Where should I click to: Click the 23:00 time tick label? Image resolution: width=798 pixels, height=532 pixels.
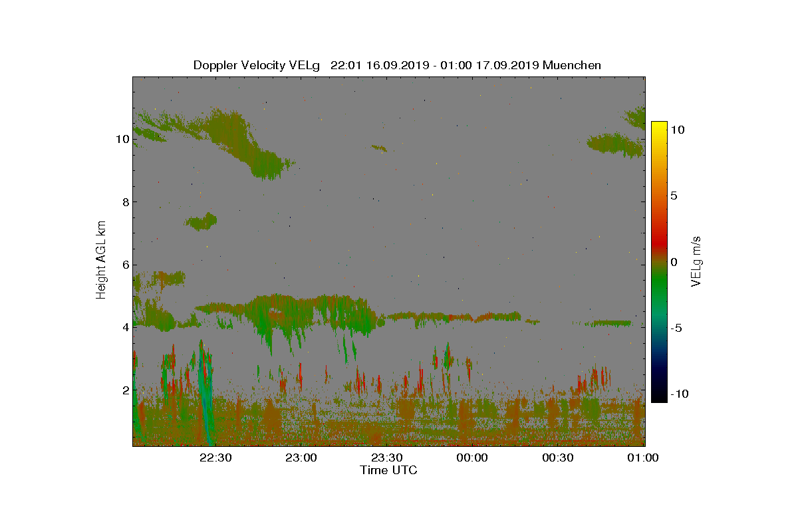301,458
